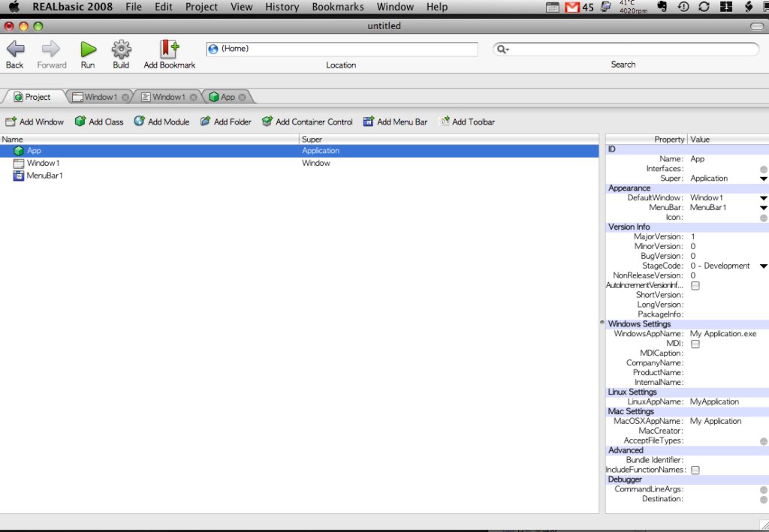The height and width of the screenshot is (532, 769).
Task: Open the AcceptFileTypes editor button
Action: click(764, 441)
